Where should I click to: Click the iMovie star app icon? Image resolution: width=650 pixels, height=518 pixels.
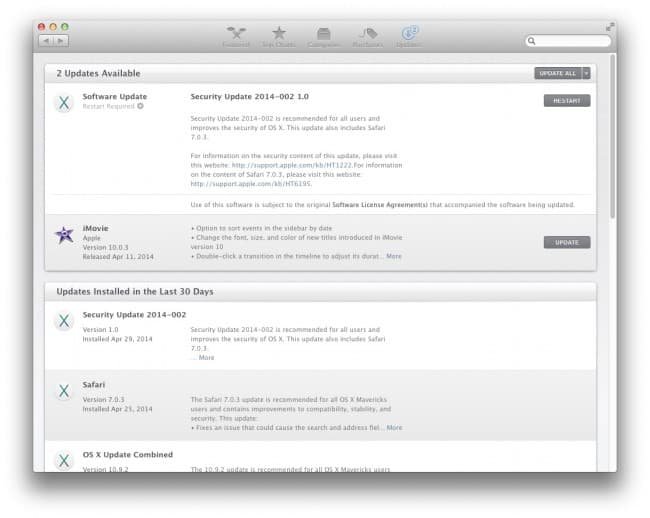click(x=64, y=235)
